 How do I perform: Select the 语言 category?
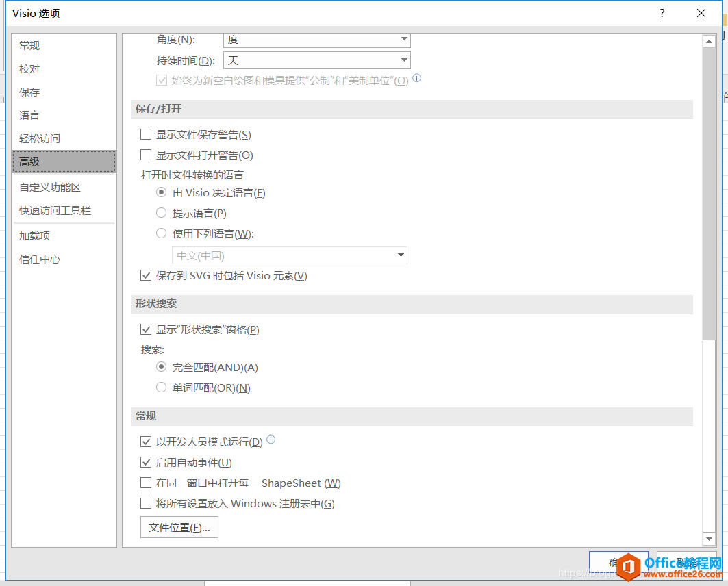64,115
